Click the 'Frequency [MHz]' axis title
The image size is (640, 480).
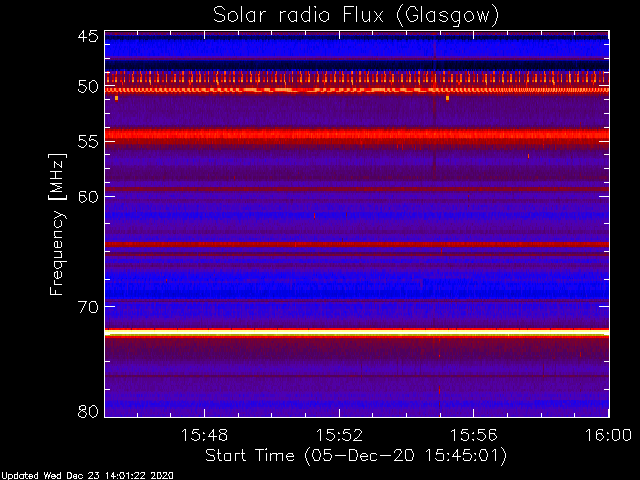(57, 224)
